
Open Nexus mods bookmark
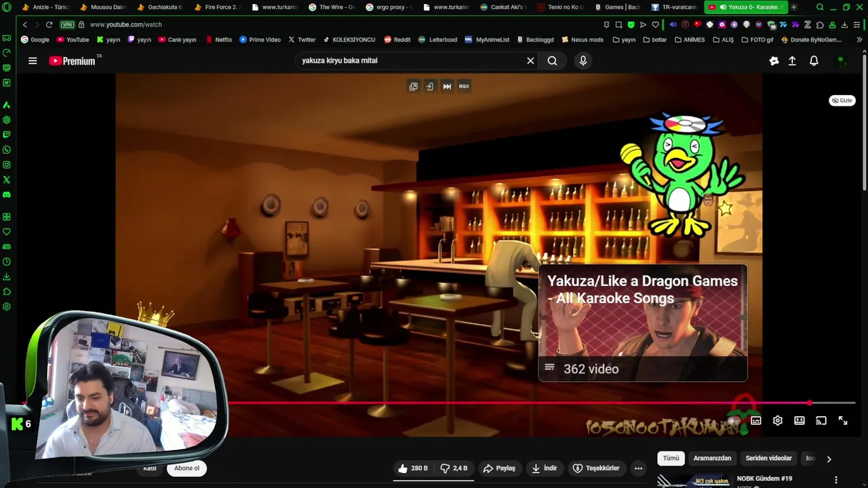[x=583, y=40]
